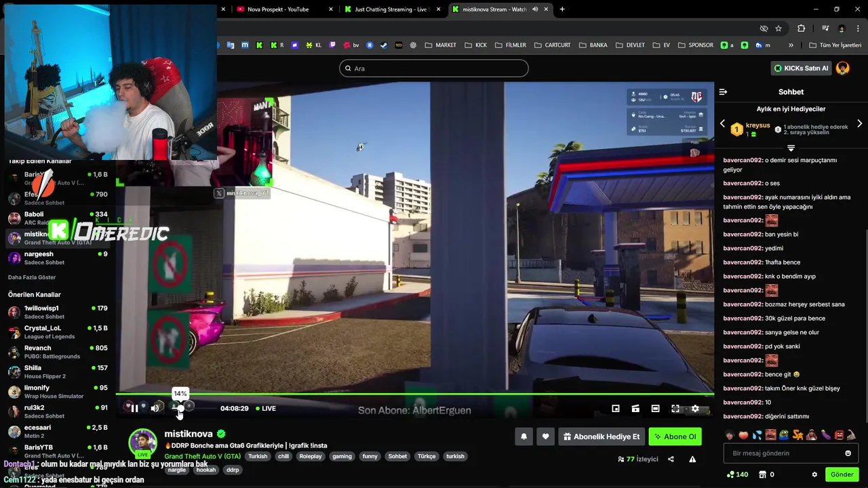Open the clip creation icon in player
This screenshot has height=488, width=868.
point(635,409)
